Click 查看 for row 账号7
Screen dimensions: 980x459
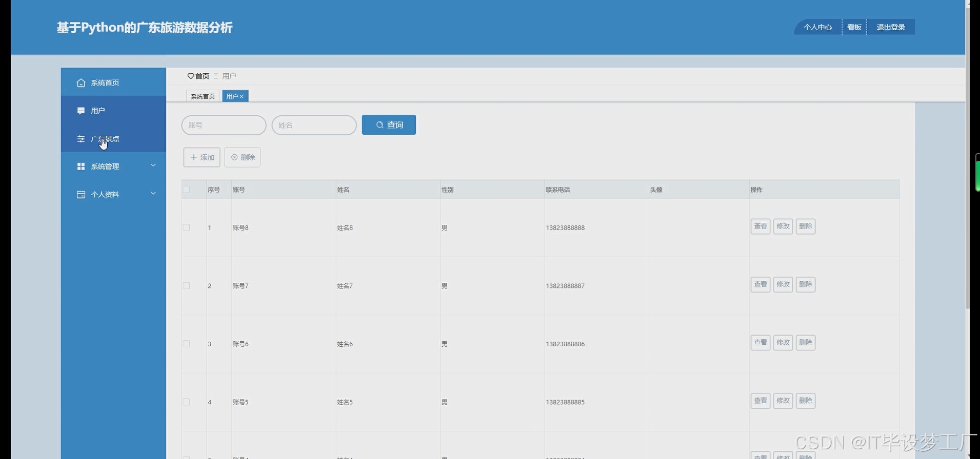tap(761, 284)
